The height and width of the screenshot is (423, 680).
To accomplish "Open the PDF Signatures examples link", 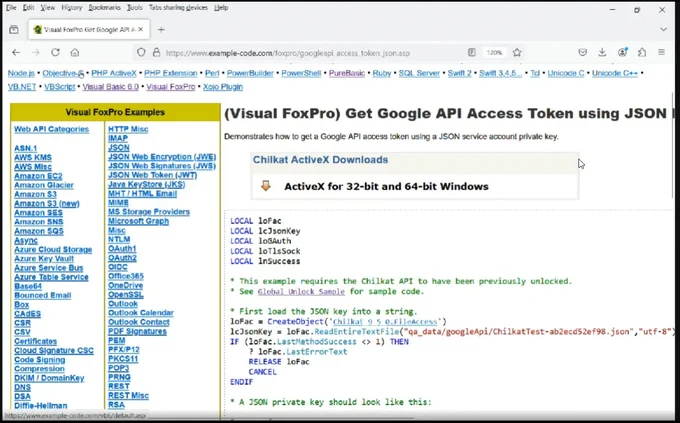I will [137, 331].
